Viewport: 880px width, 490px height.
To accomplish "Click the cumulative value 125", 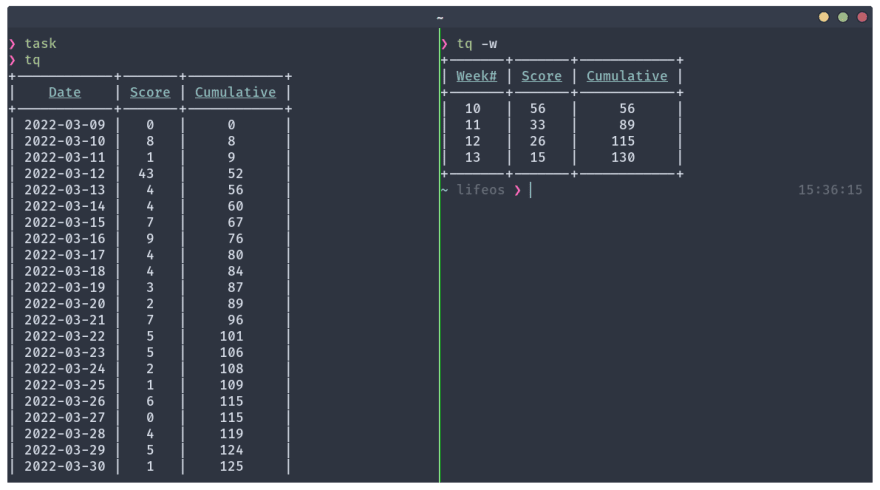I will point(231,467).
